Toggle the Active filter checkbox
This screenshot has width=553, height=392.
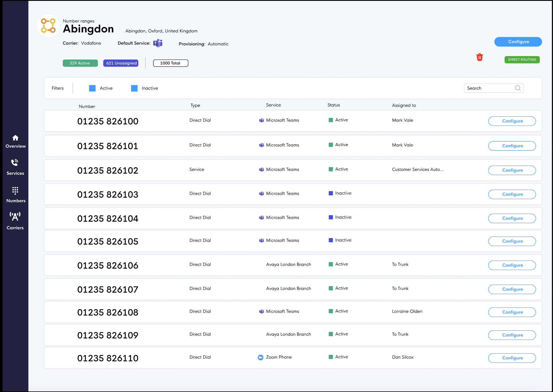click(x=92, y=88)
